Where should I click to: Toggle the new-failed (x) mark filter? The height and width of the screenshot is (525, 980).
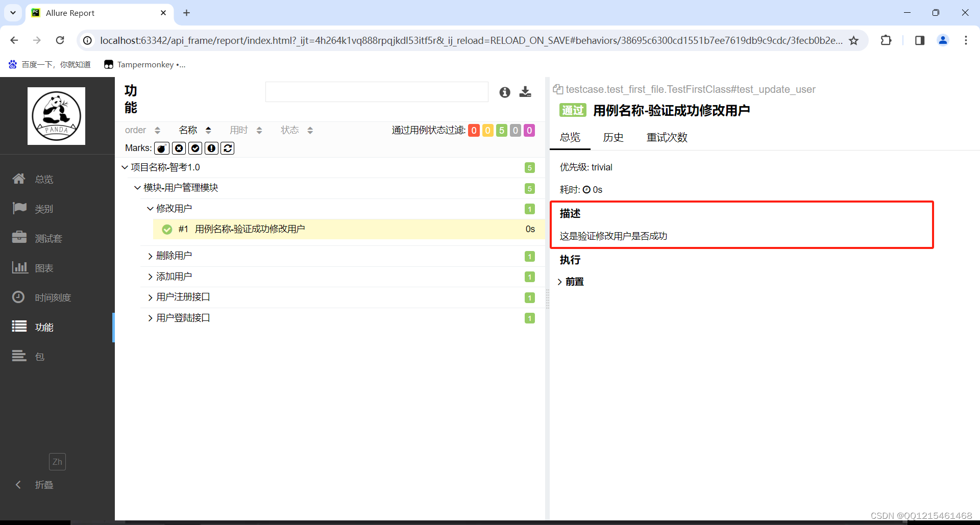coord(179,148)
